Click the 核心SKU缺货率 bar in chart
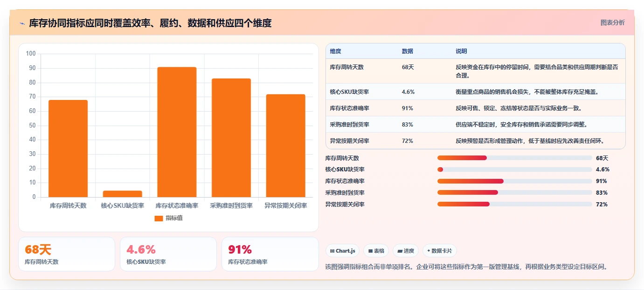The image size is (644, 290). click(x=122, y=194)
